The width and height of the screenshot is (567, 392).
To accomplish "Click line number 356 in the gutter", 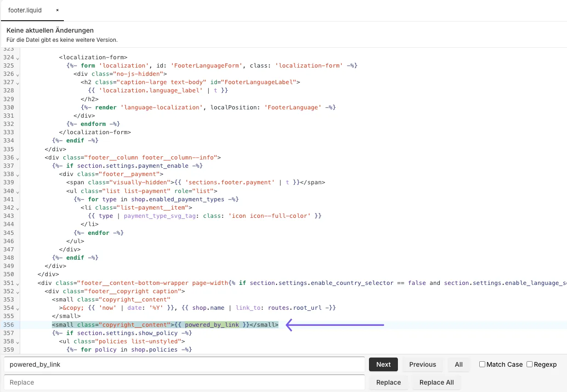I will [8, 325].
